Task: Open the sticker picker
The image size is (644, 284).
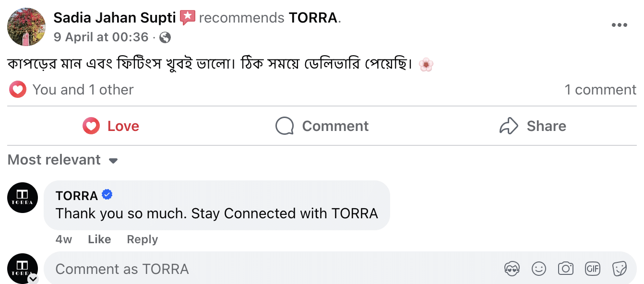Action: coord(620,269)
